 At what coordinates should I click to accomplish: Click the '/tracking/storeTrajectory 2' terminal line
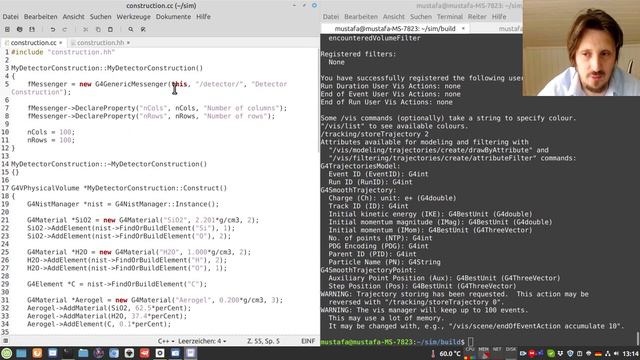375,134
